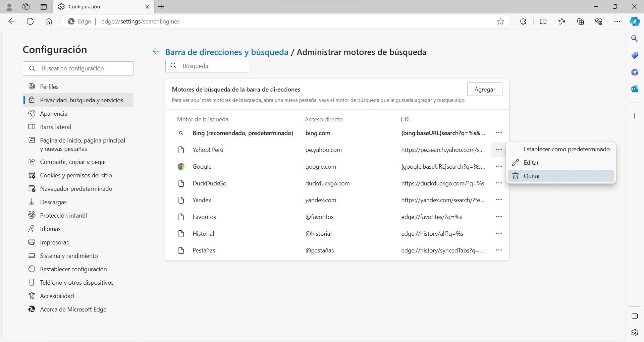Go to home page icon

click(x=49, y=21)
